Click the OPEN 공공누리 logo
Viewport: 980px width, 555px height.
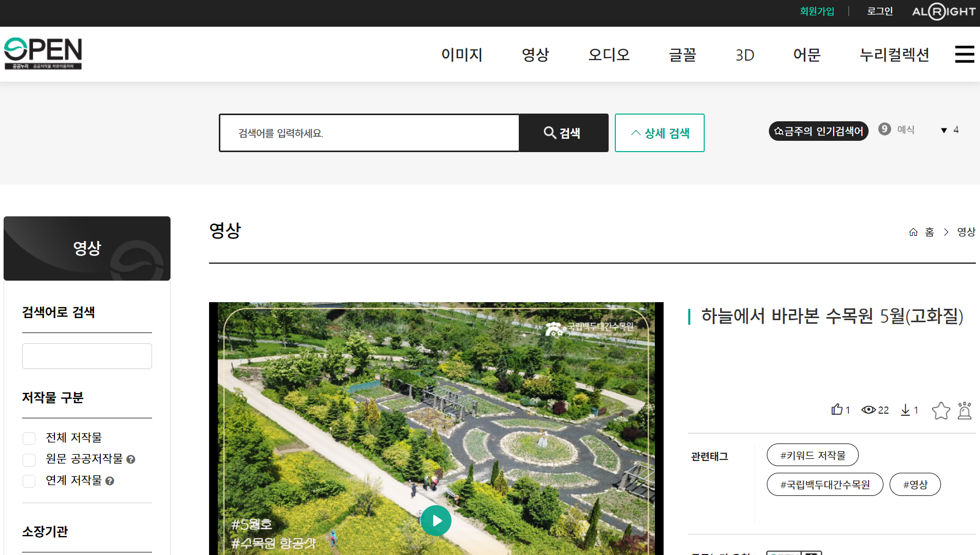[43, 53]
